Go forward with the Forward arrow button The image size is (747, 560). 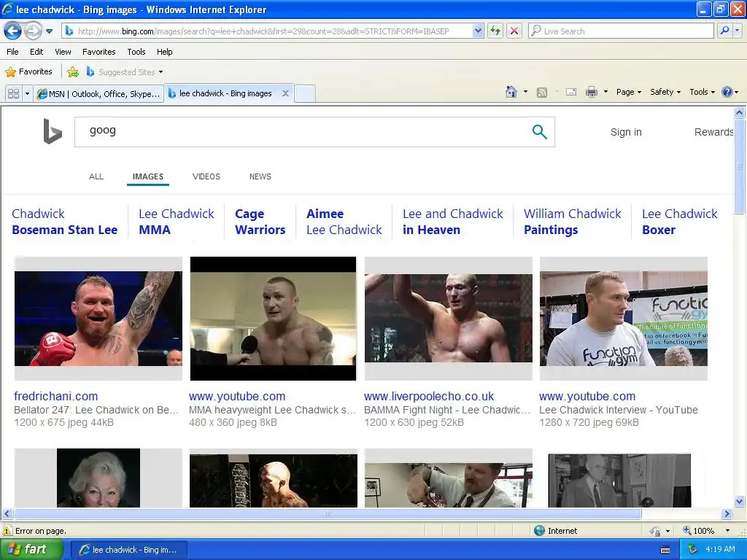click(33, 31)
